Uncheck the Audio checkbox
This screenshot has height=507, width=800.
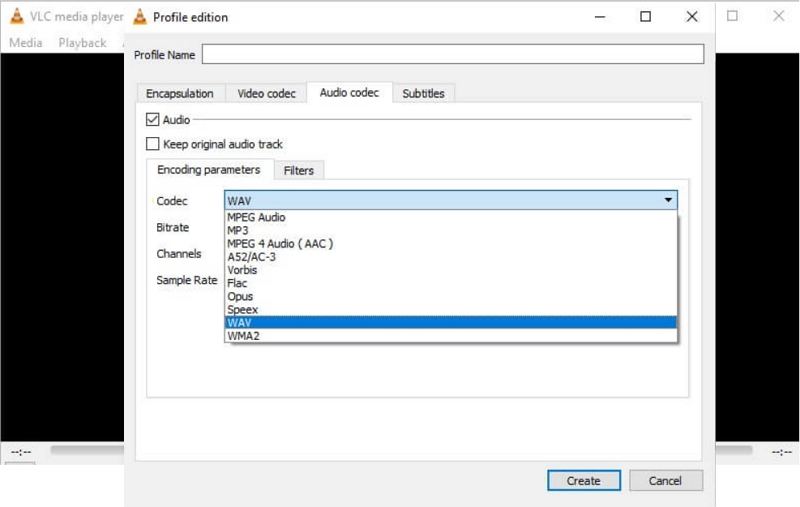[x=153, y=120]
